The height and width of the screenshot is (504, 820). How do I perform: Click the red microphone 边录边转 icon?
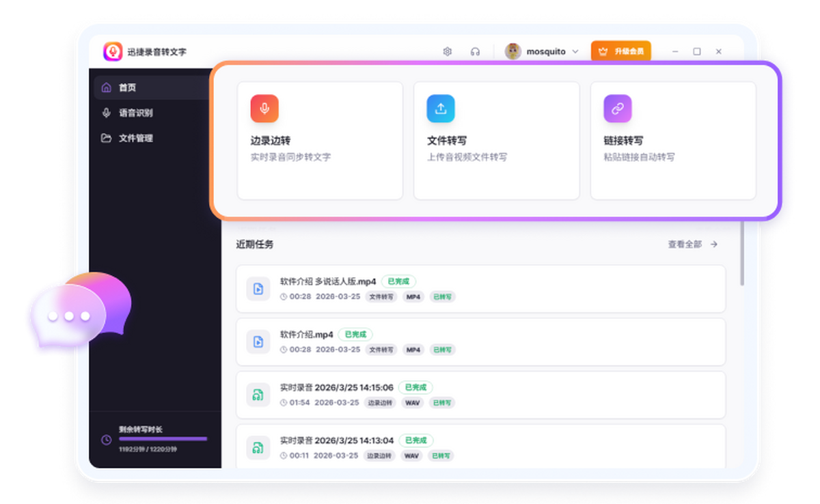click(264, 109)
